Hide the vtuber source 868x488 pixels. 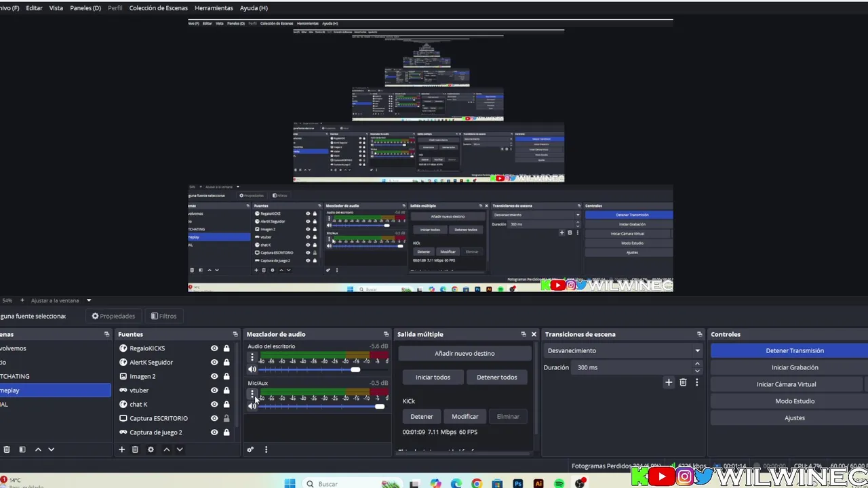pyautogui.click(x=214, y=390)
